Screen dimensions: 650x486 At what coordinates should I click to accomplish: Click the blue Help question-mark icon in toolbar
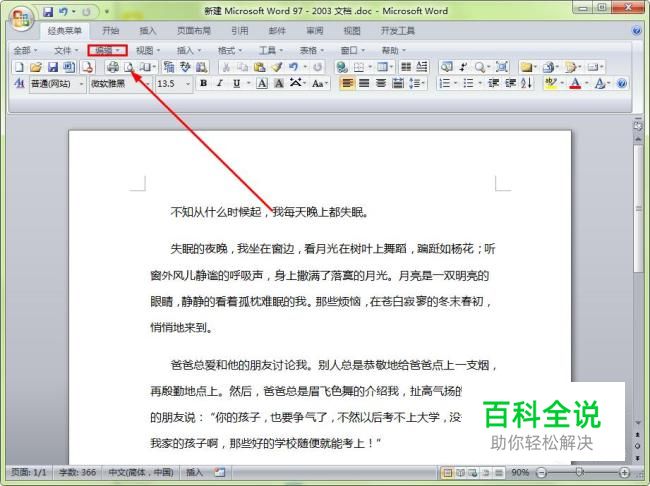point(621,84)
